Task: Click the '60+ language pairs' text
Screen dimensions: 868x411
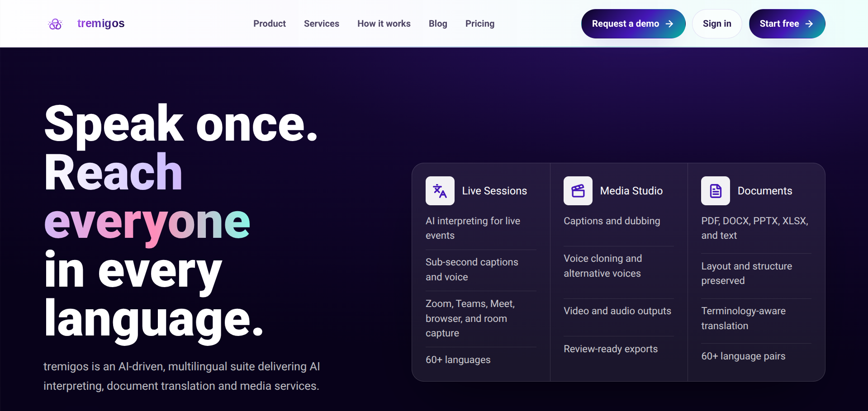Action: pyautogui.click(x=743, y=356)
